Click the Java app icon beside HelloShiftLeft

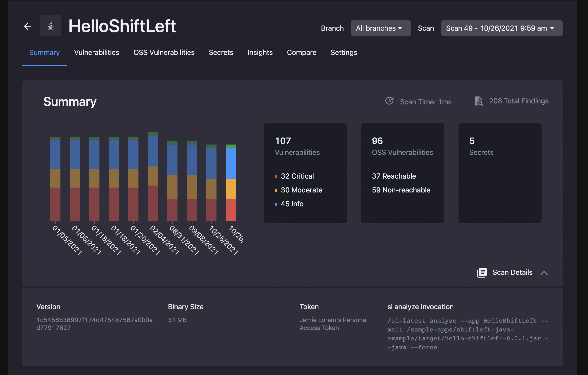[51, 26]
